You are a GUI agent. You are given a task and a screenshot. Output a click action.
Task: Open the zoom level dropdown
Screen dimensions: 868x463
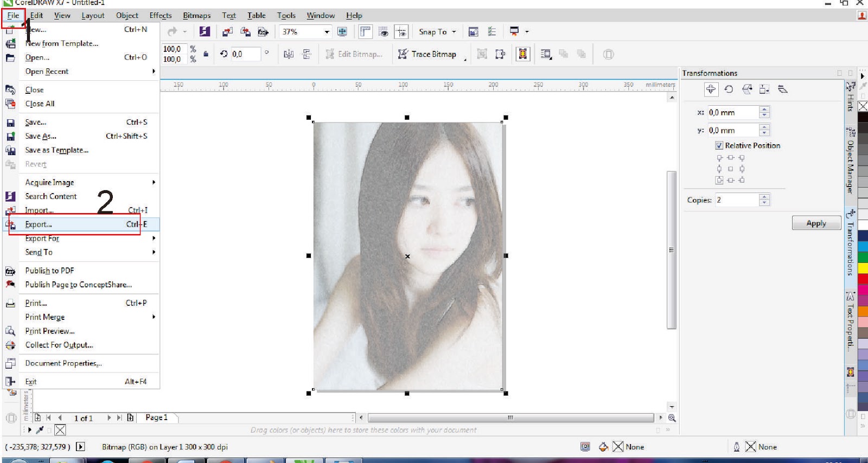[x=327, y=32]
